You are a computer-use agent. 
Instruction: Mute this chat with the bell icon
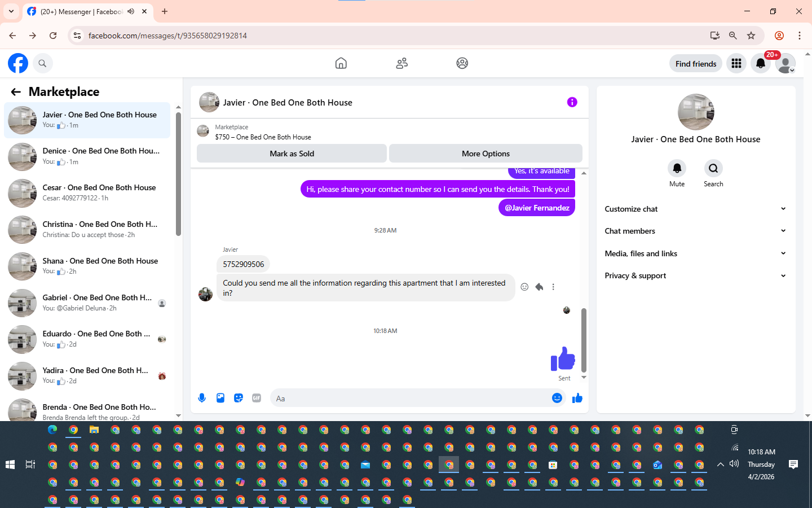click(x=677, y=168)
